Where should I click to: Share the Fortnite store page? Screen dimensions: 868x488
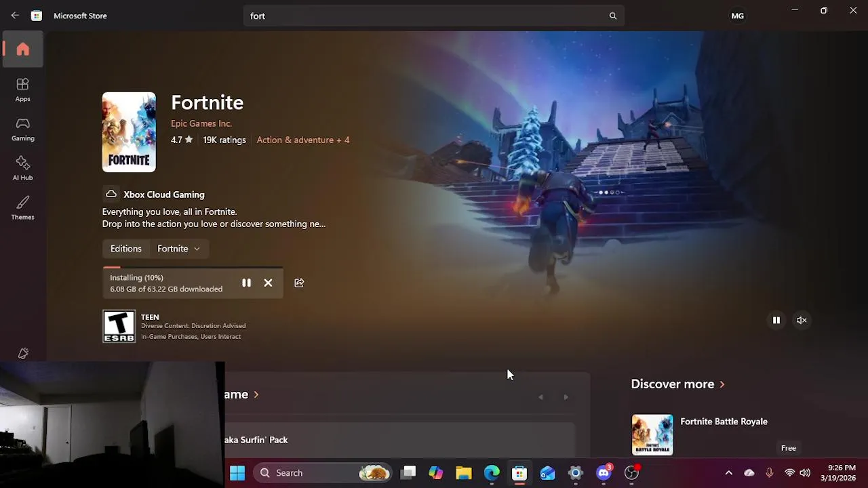tap(299, 283)
